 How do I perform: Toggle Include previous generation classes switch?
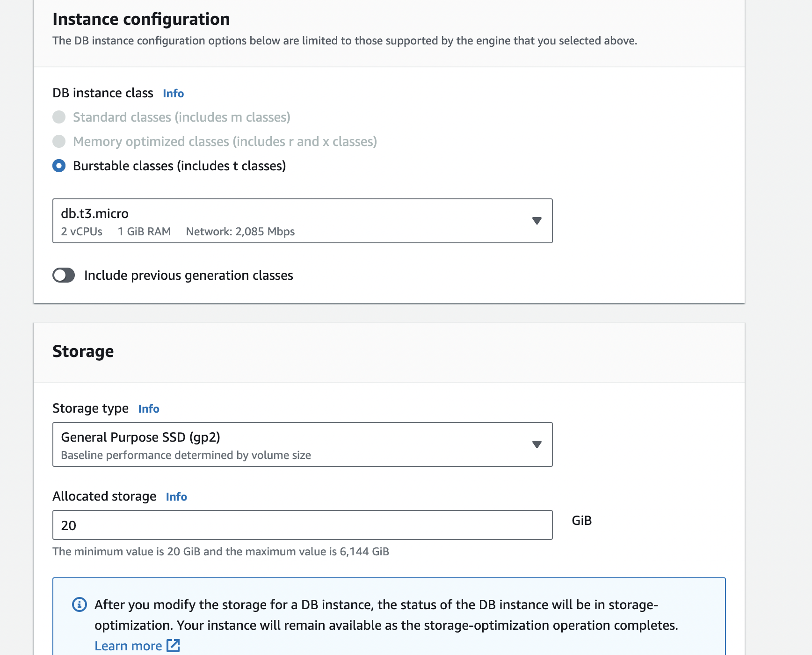[x=64, y=275]
